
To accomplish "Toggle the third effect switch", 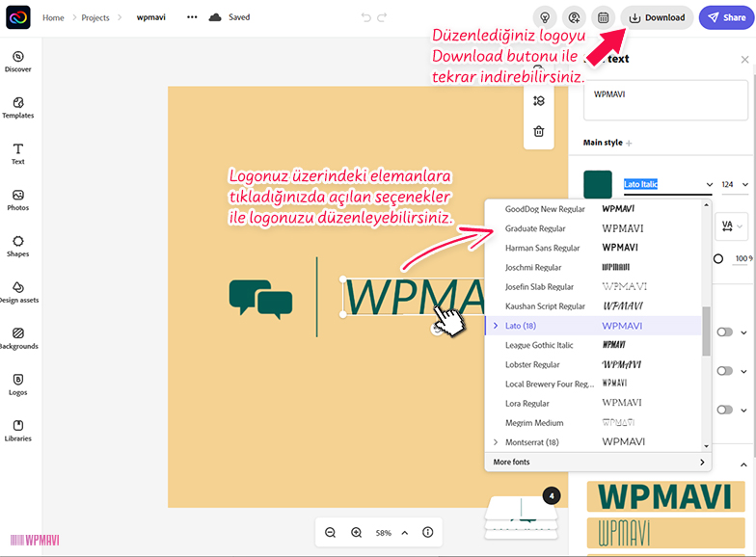I will coord(725,410).
